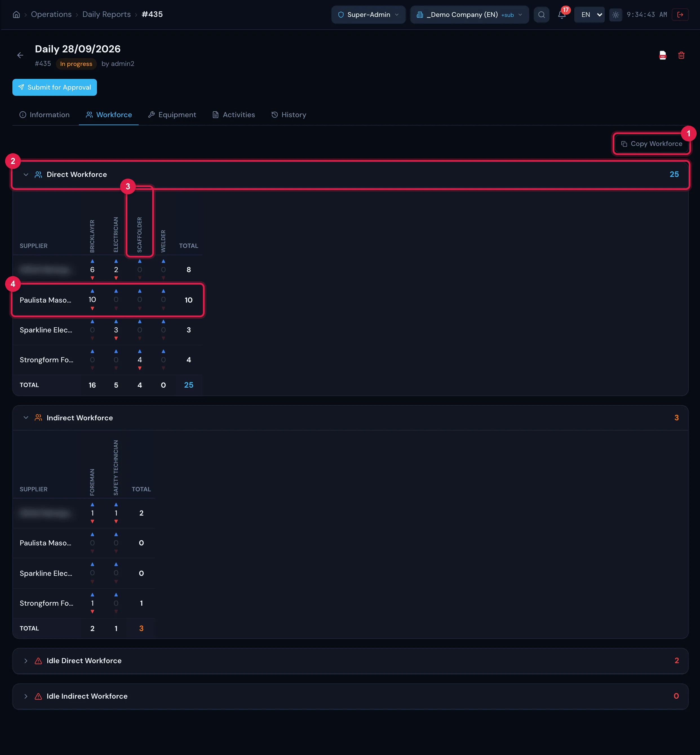This screenshot has width=700, height=755.
Task: Click Daily Reports breadcrumb link
Action: click(x=107, y=14)
